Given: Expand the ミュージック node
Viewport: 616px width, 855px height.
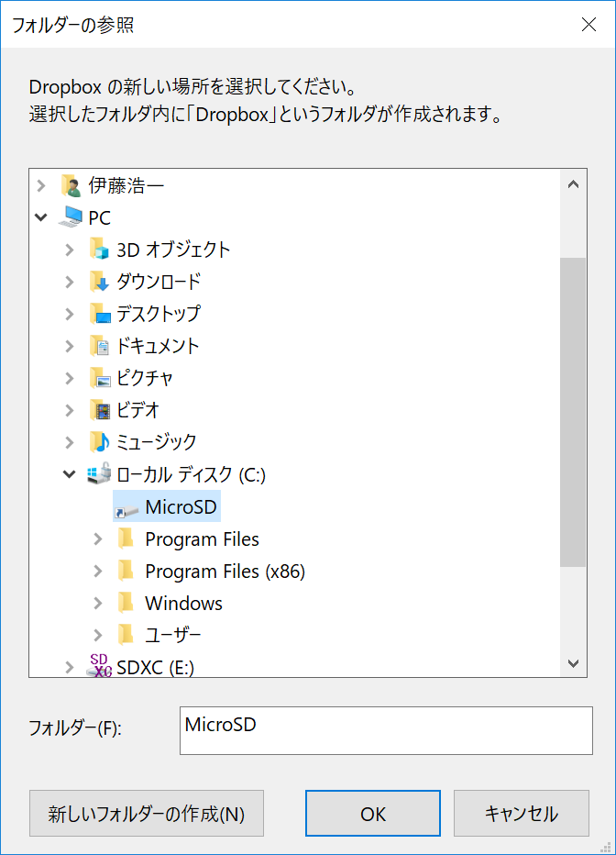Looking at the screenshot, I should 69,442.
